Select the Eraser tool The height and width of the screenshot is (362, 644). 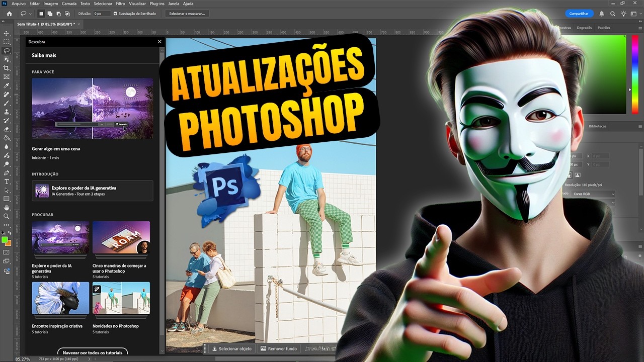pos(7,129)
